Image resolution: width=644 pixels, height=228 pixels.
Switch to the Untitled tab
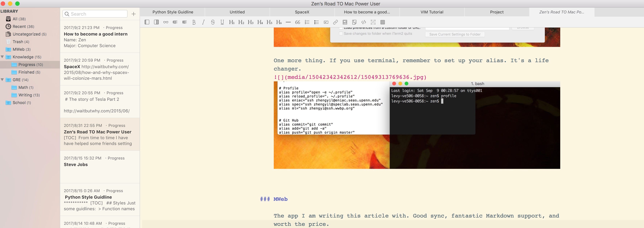237,12
